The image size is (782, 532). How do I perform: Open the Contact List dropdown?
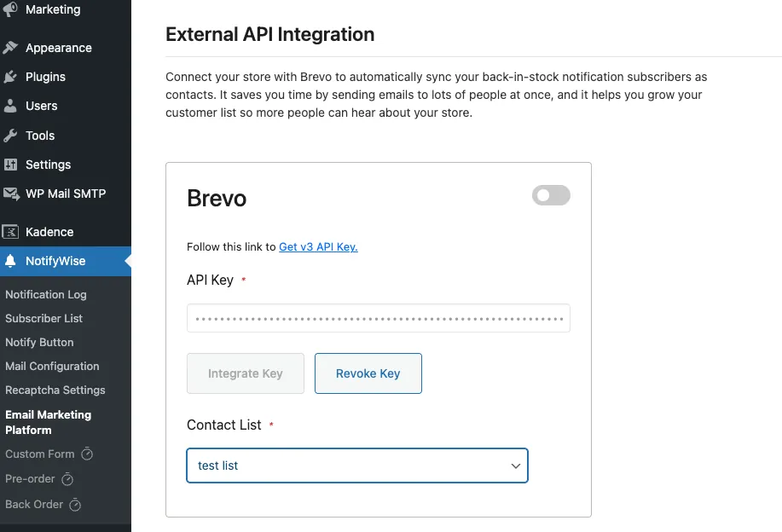tap(356, 465)
